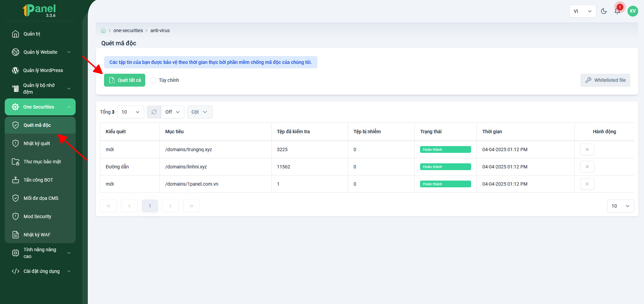644x304 pixels.
Task: Click the Quét tất cả button
Action: [x=125, y=80]
